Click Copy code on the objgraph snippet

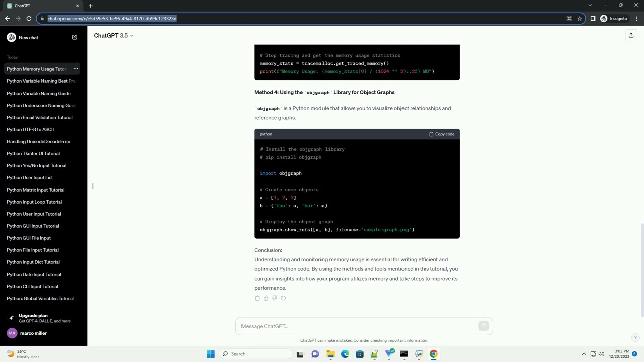[442, 134]
